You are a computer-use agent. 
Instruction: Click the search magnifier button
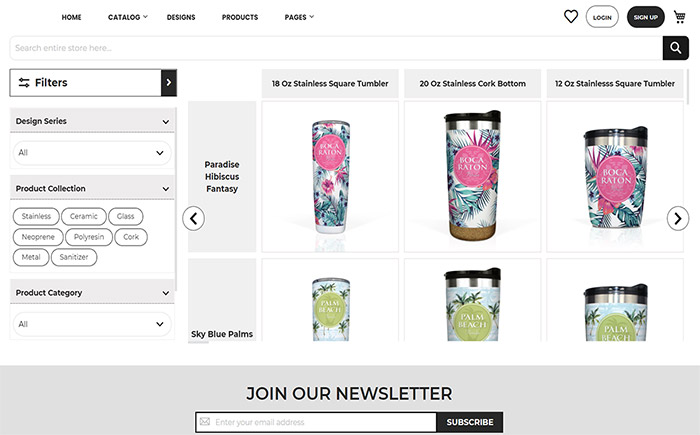click(675, 48)
